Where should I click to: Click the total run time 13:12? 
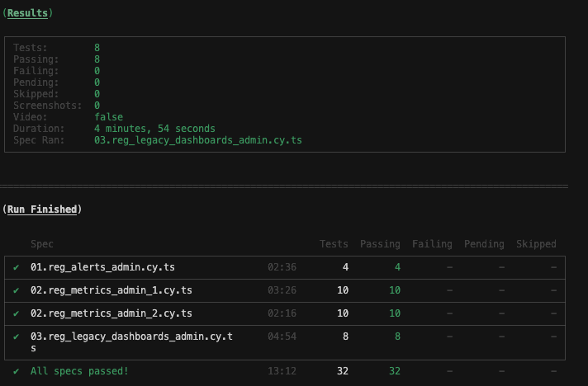click(x=282, y=371)
